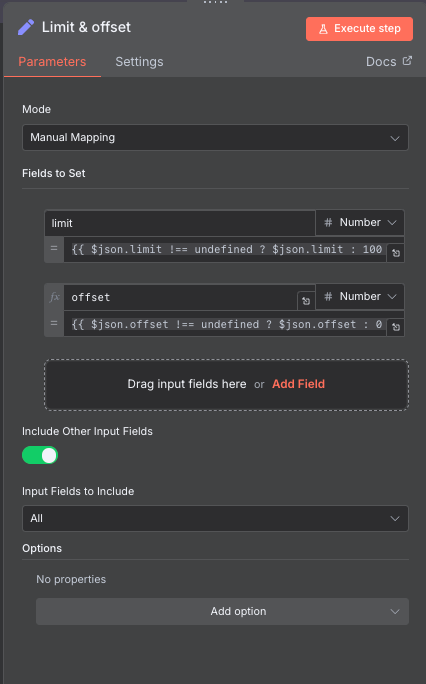
Task: Click the fx expression icon beside offset
Action: [x=55, y=298]
